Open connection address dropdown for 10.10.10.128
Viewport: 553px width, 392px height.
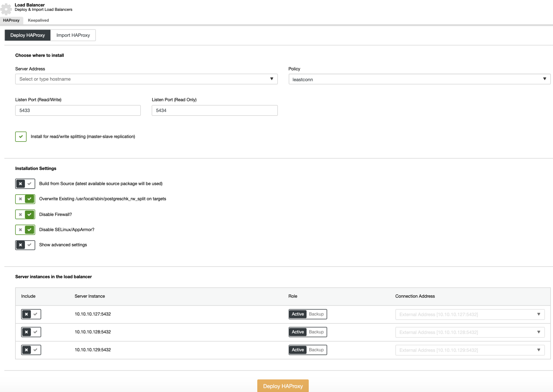(470, 332)
